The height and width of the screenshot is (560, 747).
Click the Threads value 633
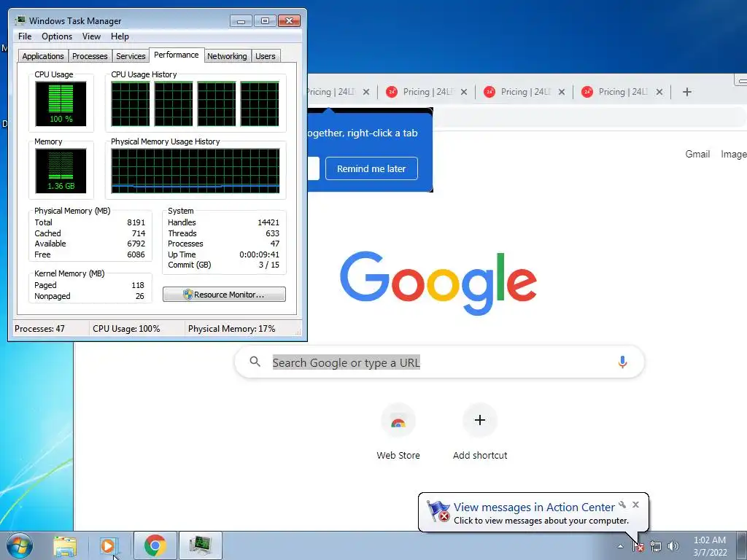pos(273,233)
